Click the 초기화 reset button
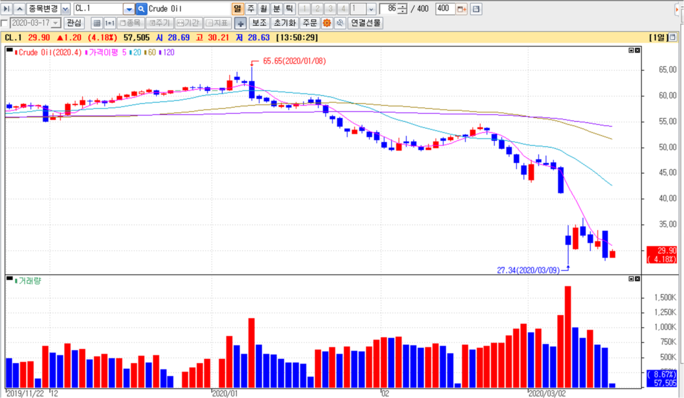Screen dimensions: 684x398 pos(285,23)
